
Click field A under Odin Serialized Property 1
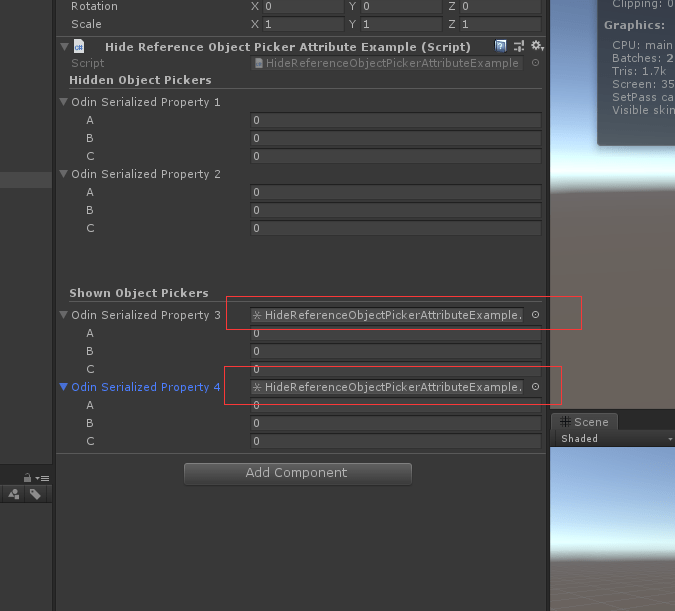pos(395,120)
